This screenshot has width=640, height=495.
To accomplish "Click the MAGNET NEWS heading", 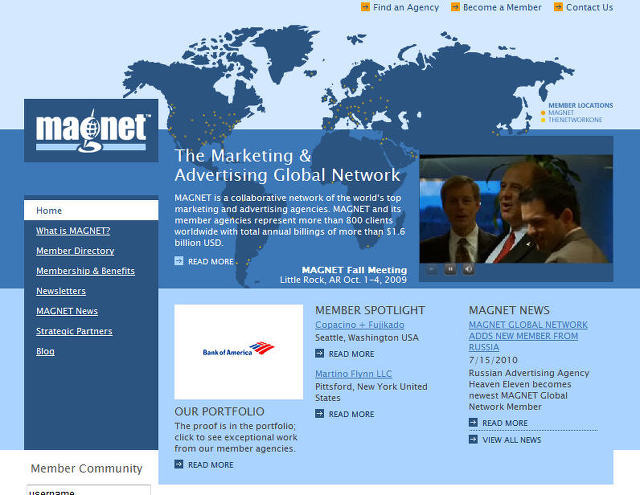I will point(509,310).
